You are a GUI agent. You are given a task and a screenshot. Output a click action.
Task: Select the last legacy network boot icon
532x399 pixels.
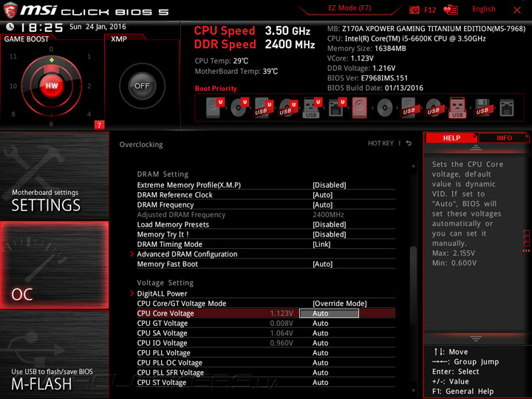(x=507, y=108)
